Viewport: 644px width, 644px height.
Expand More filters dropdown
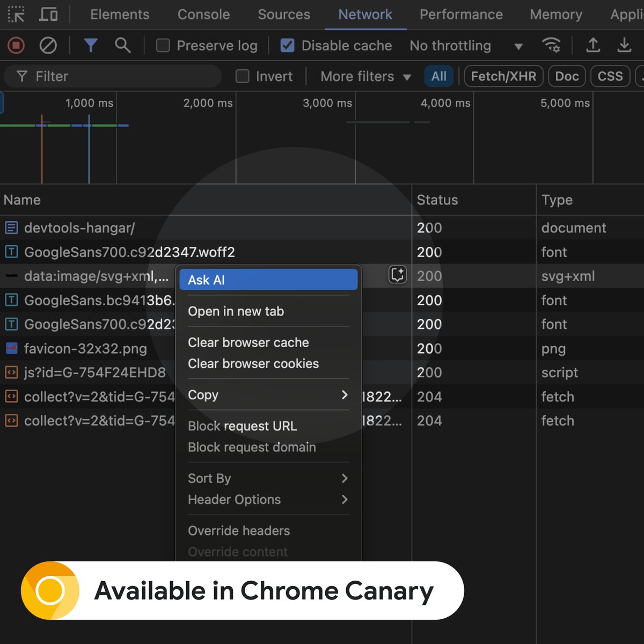[x=366, y=76]
